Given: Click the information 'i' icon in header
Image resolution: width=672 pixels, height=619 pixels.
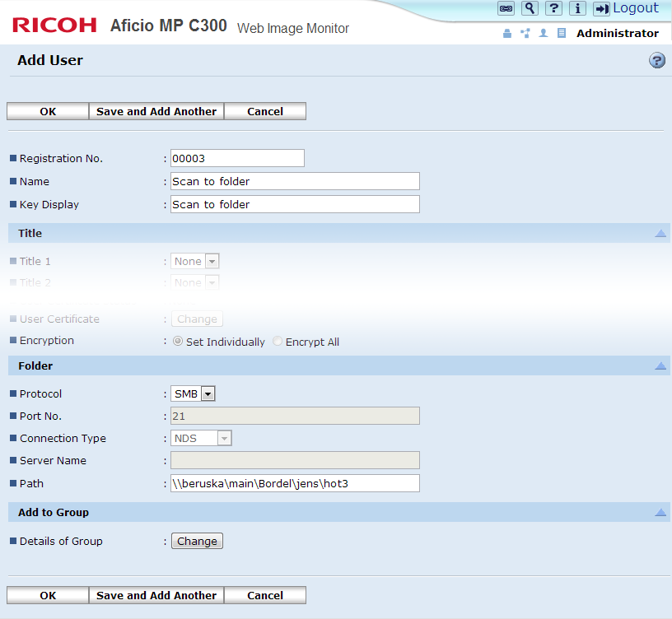Looking at the screenshot, I should click(578, 8).
